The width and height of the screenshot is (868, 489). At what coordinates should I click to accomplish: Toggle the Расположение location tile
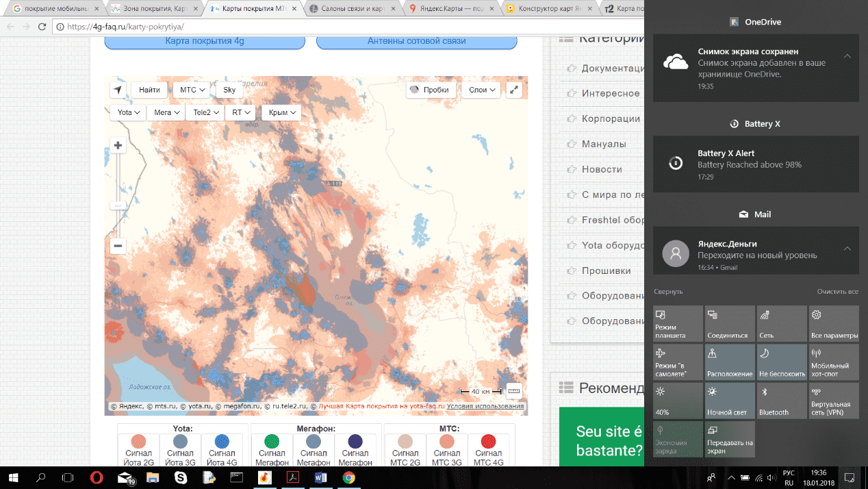click(x=730, y=362)
